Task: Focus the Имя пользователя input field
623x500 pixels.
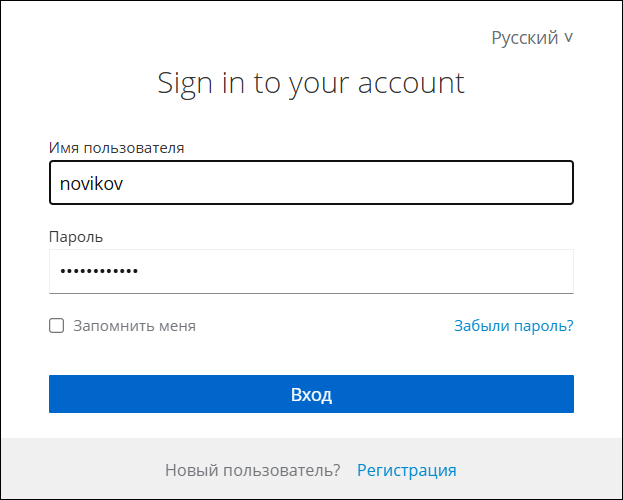Action: click(311, 183)
